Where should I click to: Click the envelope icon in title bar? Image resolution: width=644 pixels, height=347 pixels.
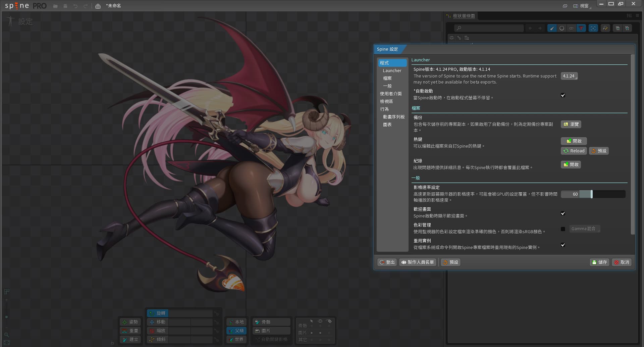(x=98, y=6)
